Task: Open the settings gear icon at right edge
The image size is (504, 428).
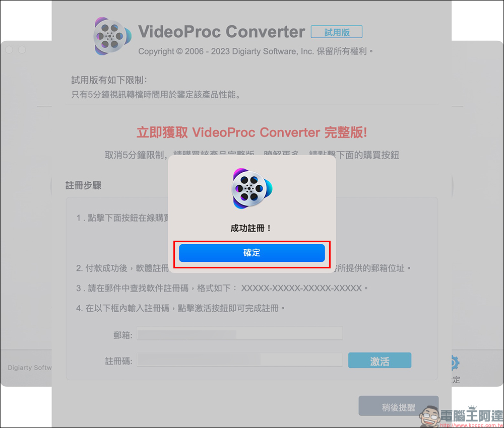Action: tap(455, 363)
